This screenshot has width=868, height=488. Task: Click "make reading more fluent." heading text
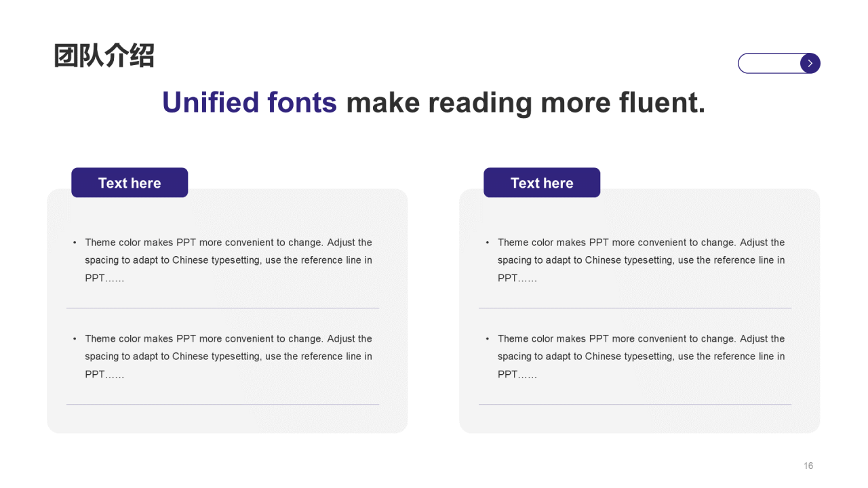click(x=526, y=102)
